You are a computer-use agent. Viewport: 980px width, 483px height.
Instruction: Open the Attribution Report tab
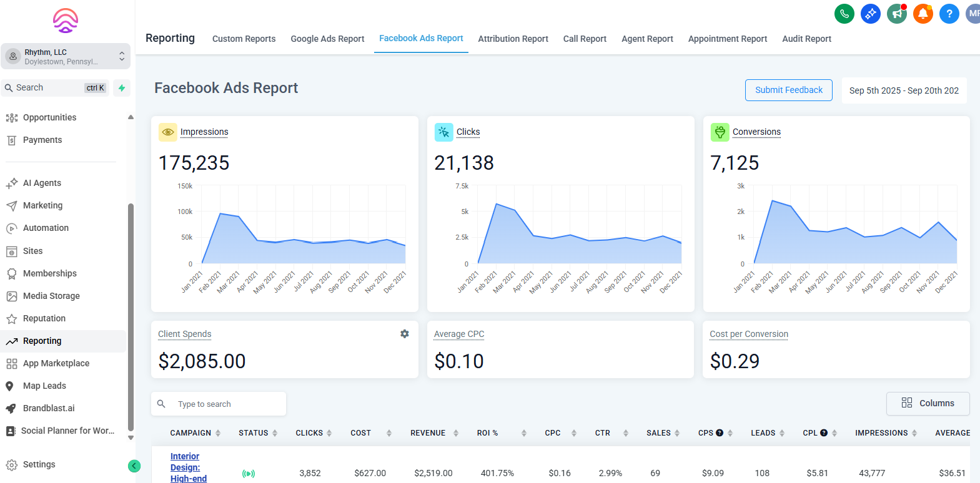[513, 39]
